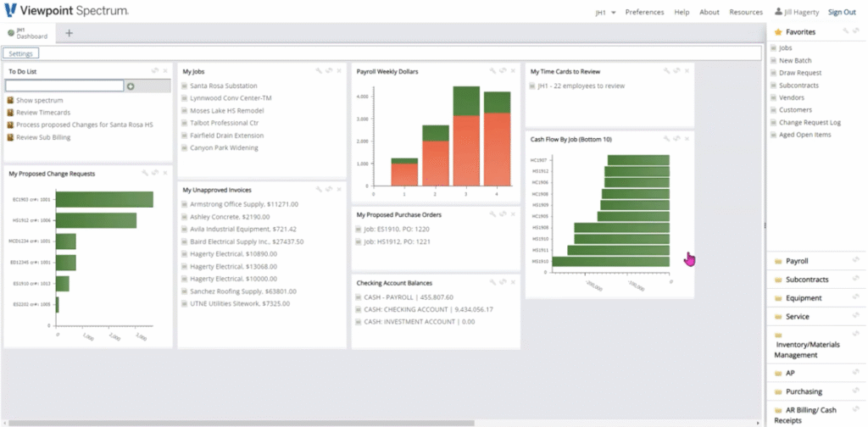This screenshot has width=868, height=427.
Task: Click the Favorites star icon
Action: (x=778, y=32)
